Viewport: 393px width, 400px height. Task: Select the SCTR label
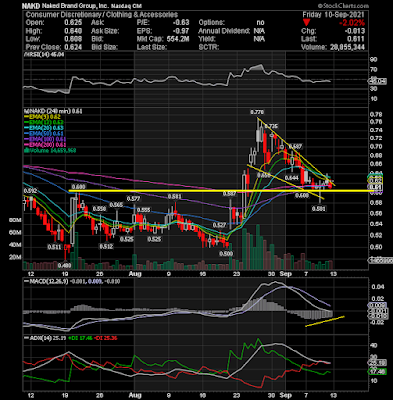209,47
